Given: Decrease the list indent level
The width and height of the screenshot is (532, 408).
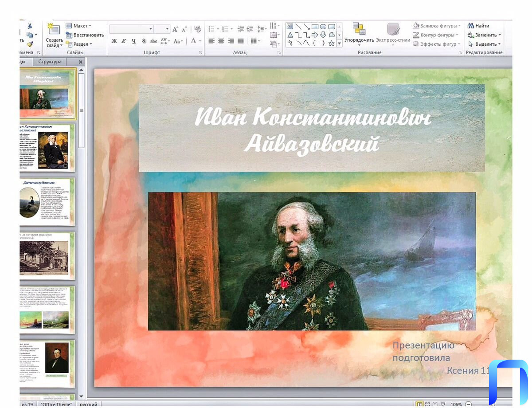Looking at the screenshot, I should click(x=241, y=29).
